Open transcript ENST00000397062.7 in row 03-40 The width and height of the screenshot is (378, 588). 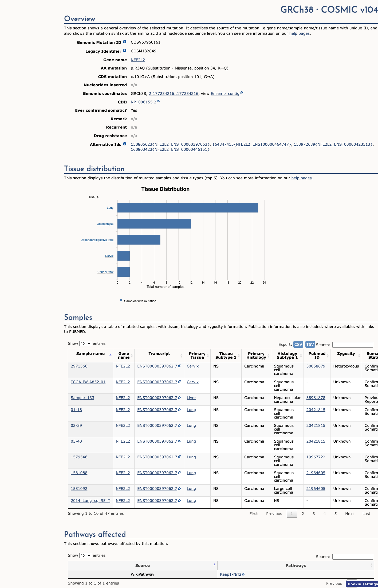pyautogui.click(x=157, y=441)
